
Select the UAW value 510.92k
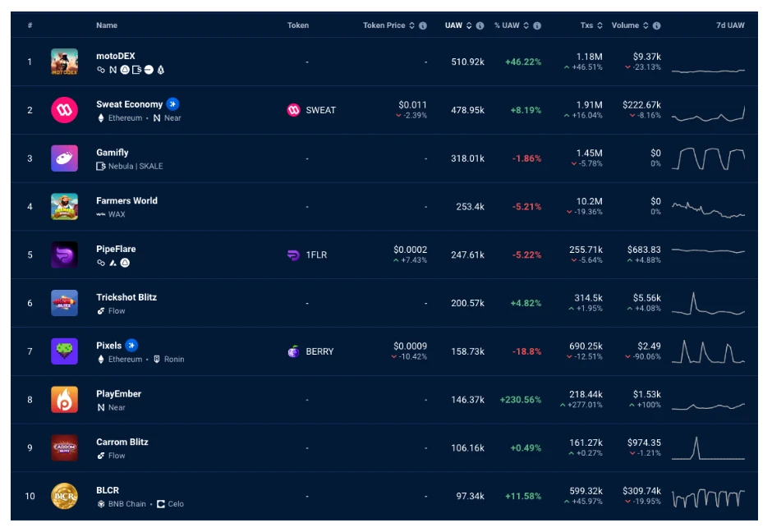pos(468,62)
